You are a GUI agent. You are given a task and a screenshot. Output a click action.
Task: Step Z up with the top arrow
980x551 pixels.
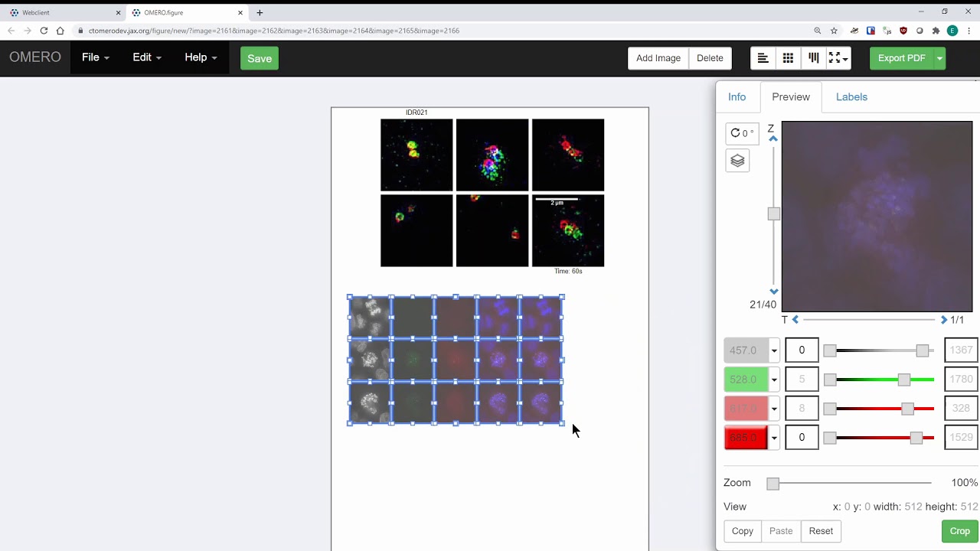click(x=773, y=139)
